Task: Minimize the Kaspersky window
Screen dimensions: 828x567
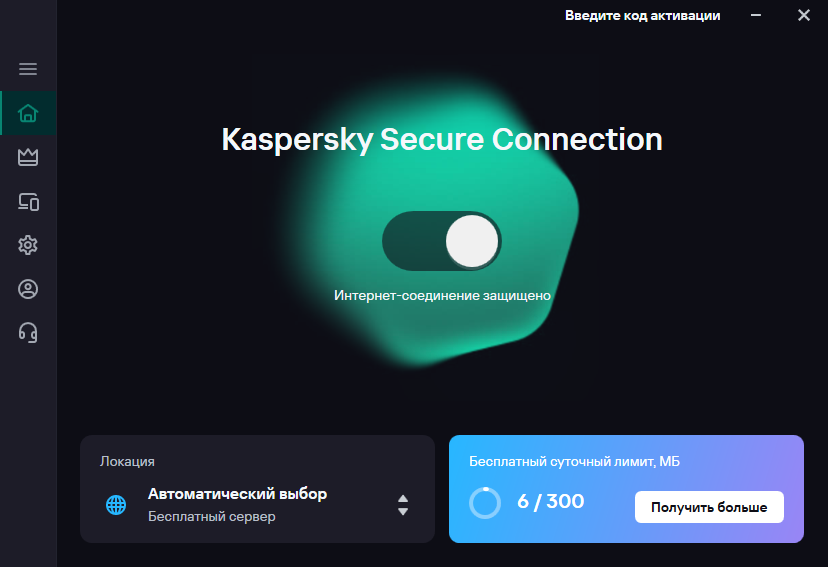Action: pyautogui.click(x=757, y=15)
